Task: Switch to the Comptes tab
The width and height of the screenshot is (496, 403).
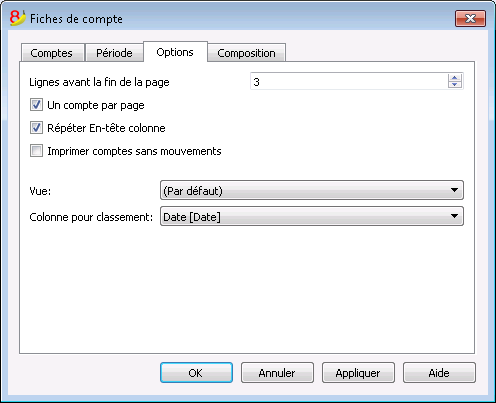Action: (x=52, y=53)
